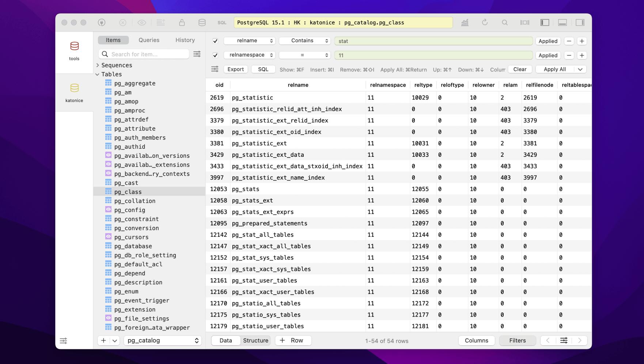Switch to the Queries tab

[148, 40]
